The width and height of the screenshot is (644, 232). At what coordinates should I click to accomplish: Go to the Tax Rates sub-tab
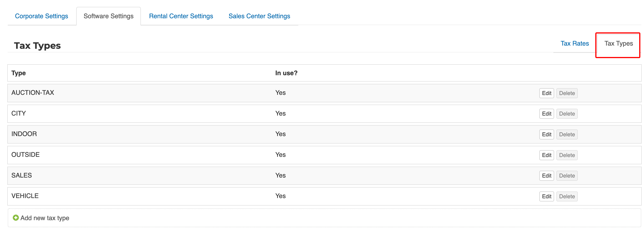click(x=575, y=44)
